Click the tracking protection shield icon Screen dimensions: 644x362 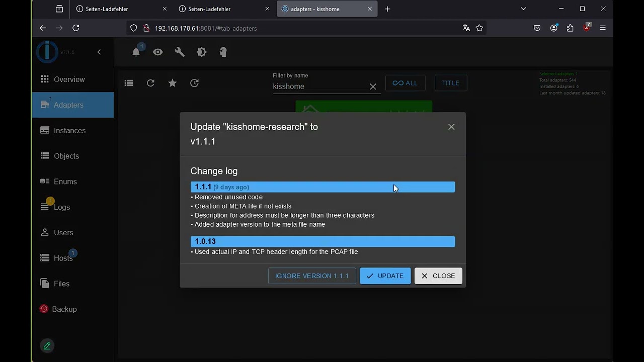tap(134, 28)
